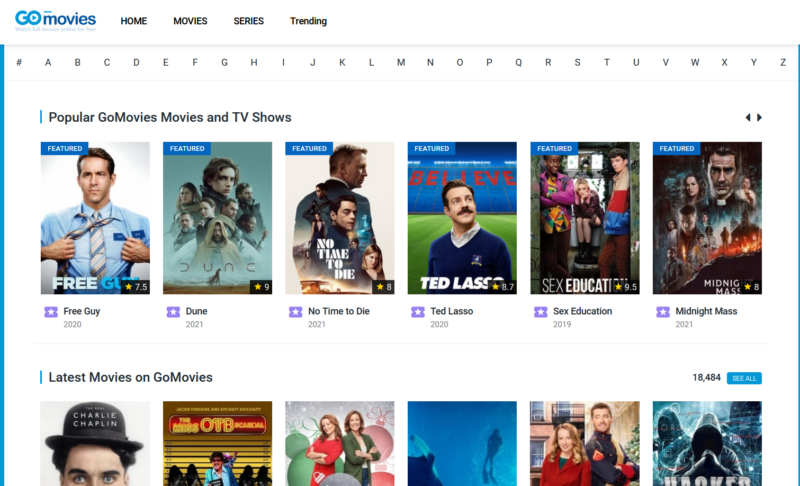Click the star ticket icon beside Ted Lasso
Screen dimensions: 800x486
coord(418,312)
